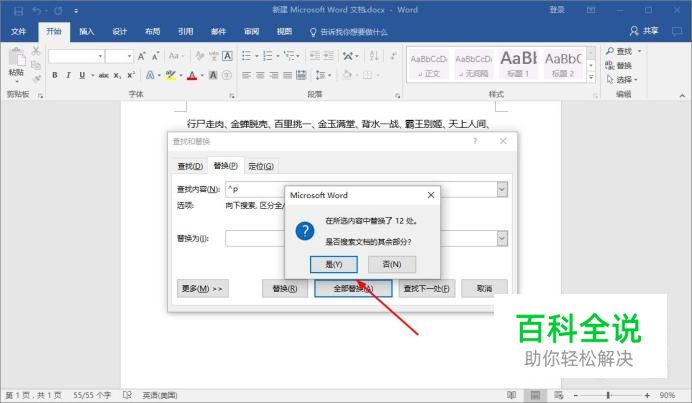692x403 pixels.
Task: Expand the Styles gallery more arrow
Action: pos(591,77)
